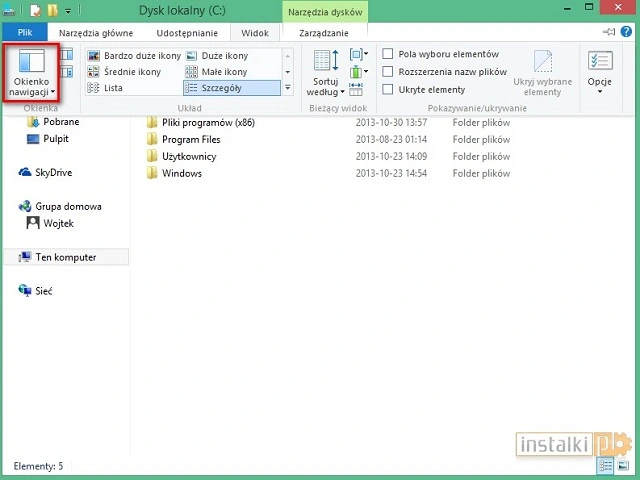Switch to Narzędzia główne tab
640x480 pixels.
click(x=96, y=33)
